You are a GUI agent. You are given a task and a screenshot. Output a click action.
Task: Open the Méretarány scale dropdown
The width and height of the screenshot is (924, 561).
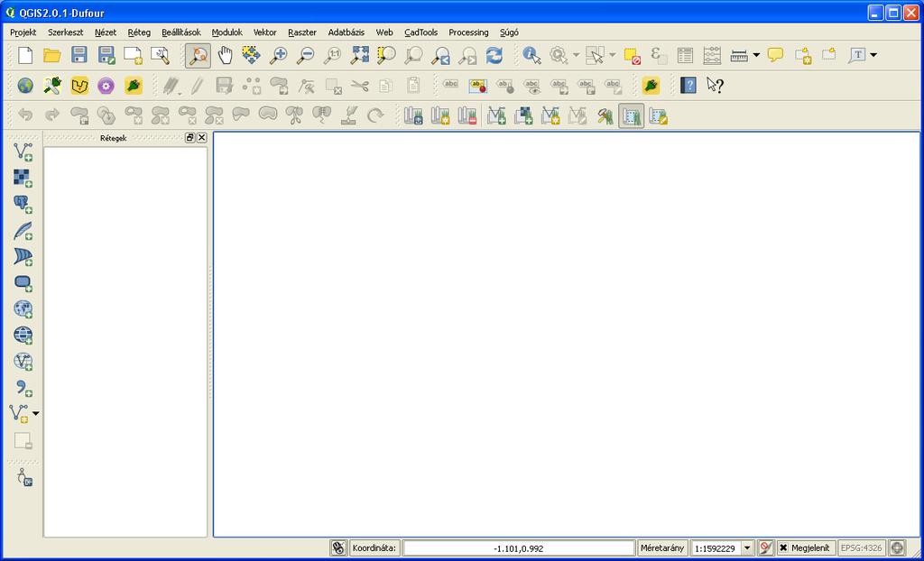[x=747, y=548]
